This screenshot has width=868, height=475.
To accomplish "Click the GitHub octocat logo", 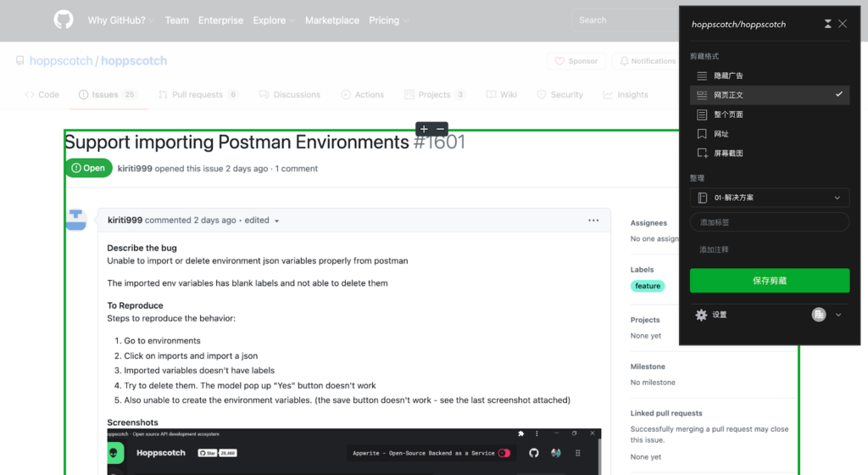I will pyautogui.click(x=64, y=20).
